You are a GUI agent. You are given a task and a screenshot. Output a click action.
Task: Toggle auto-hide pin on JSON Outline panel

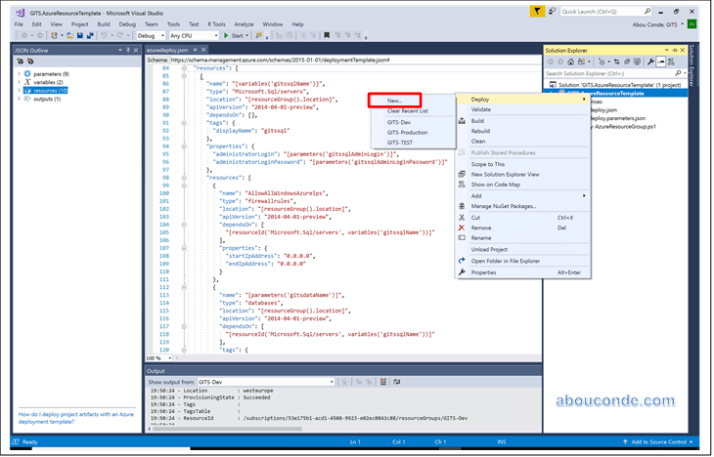126,48
